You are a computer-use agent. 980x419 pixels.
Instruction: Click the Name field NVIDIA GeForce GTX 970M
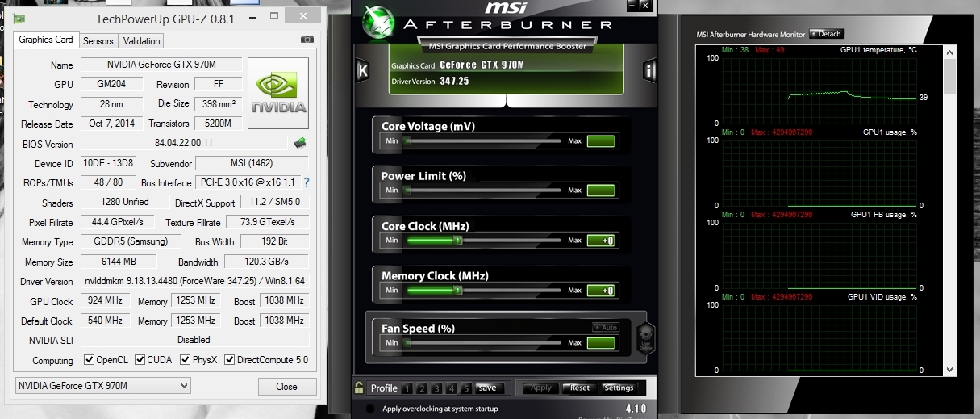coord(161,65)
